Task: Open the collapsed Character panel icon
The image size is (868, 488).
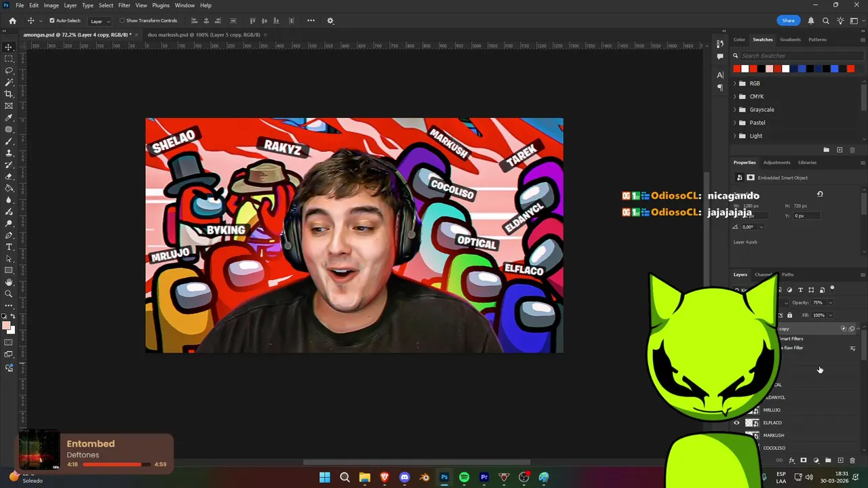Action: 720,75
